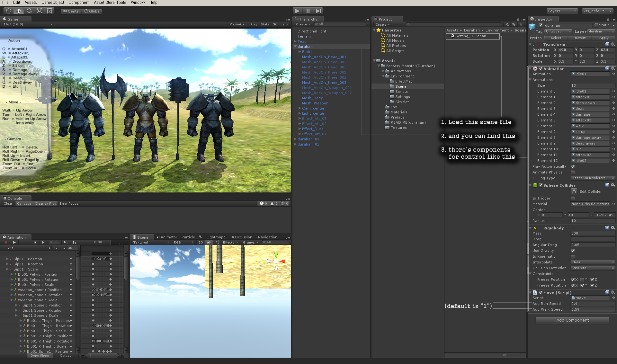
Task: Select the Scale tool
Action: coord(39,11)
